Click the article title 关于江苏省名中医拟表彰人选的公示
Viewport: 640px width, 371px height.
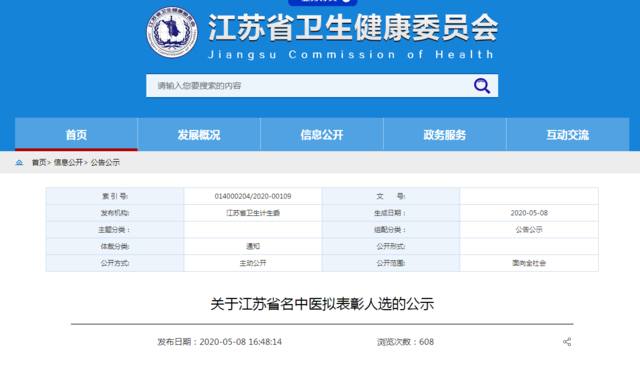click(x=322, y=304)
